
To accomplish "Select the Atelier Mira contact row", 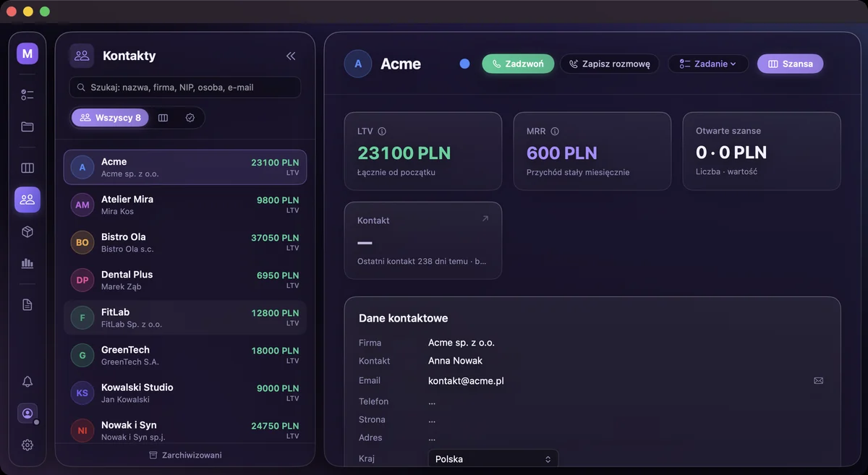I will [185, 205].
